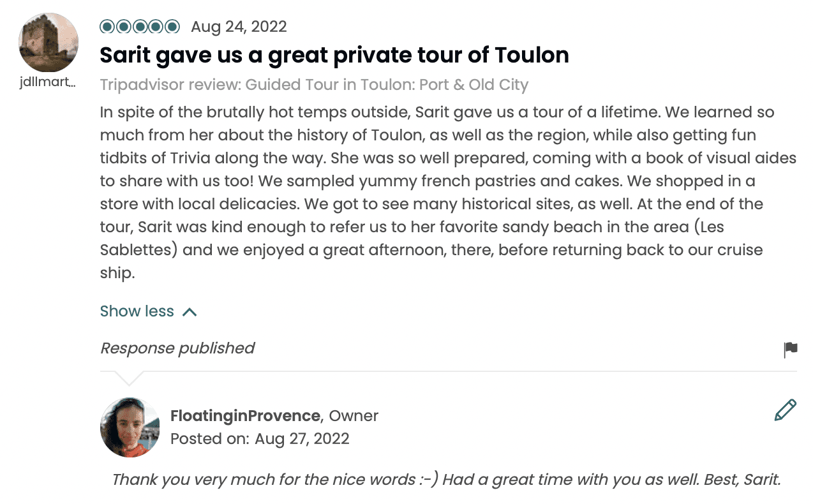Click the Response published status label
The width and height of the screenshot is (813, 504).
click(177, 348)
